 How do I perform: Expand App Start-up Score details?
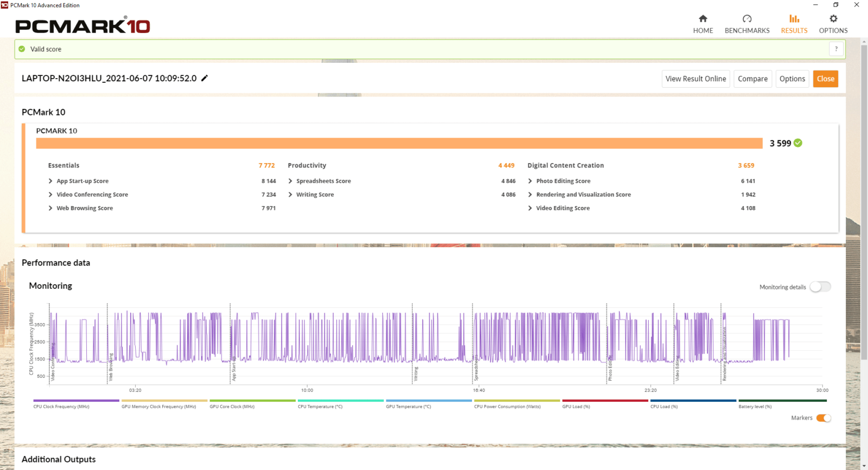click(x=50, y=181)
